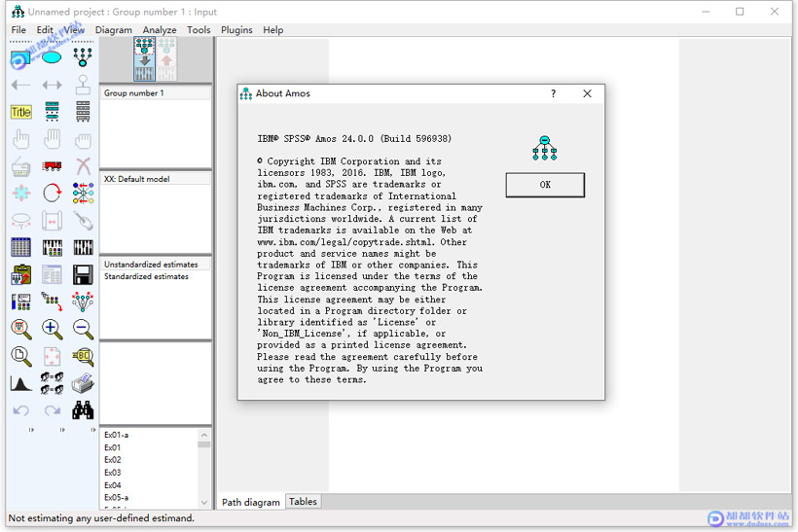Select the Change shape of objects tool
Screen dimensions: 798x532
(20, 194)
